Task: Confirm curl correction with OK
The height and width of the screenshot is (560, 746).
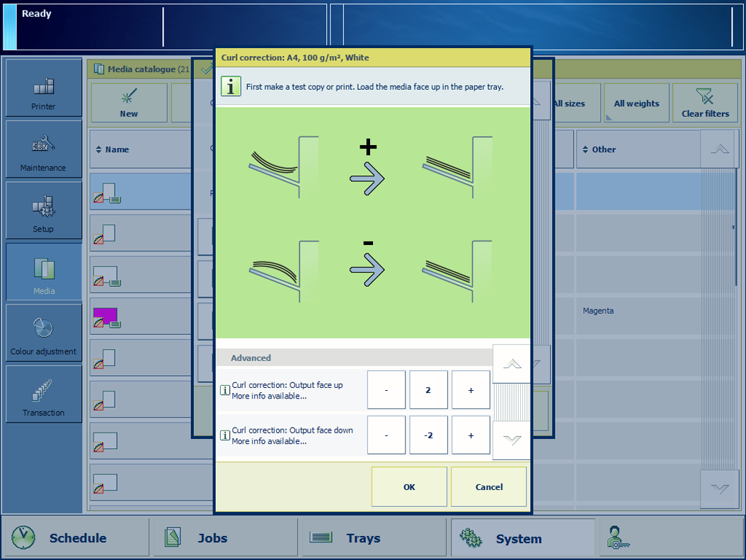Action: (409, 486)
